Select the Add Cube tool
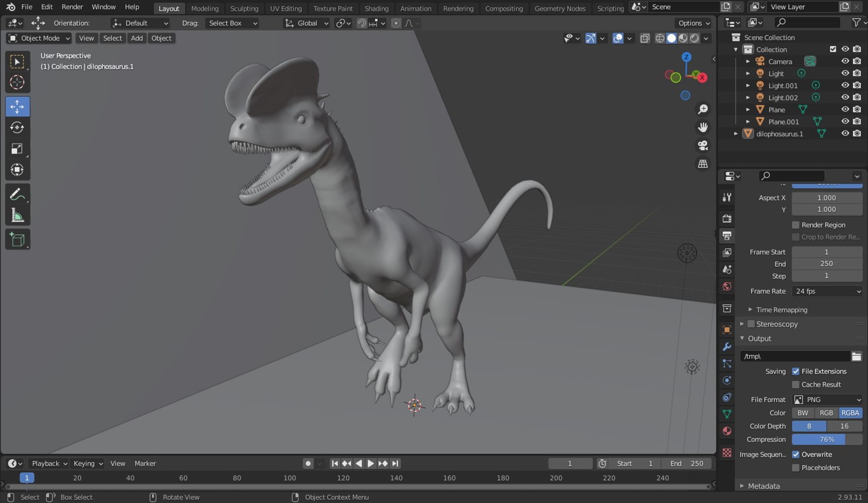 click(17, 239)
